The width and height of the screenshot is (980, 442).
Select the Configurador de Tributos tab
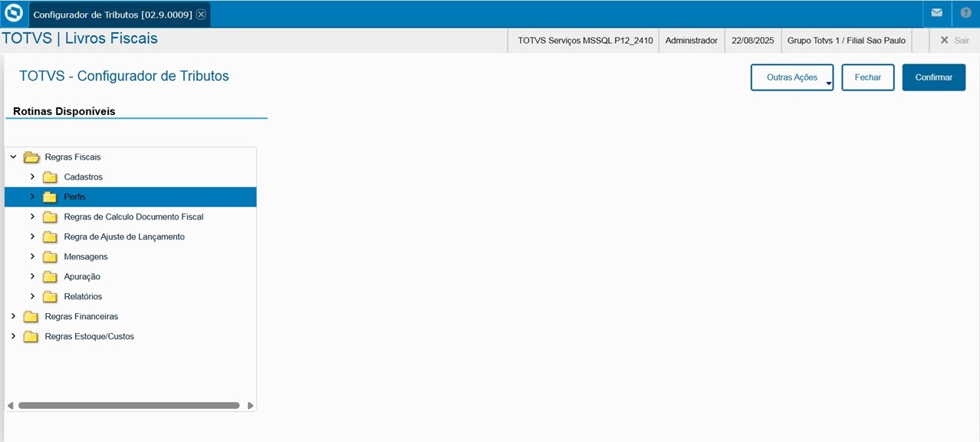[x=113, y=15]
